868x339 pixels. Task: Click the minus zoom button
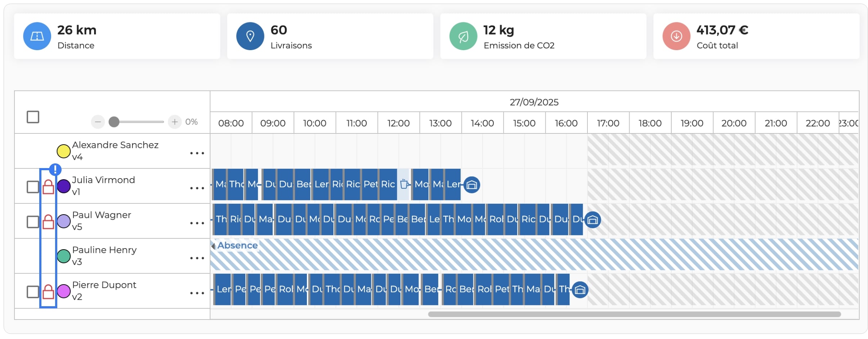point(98,122)
